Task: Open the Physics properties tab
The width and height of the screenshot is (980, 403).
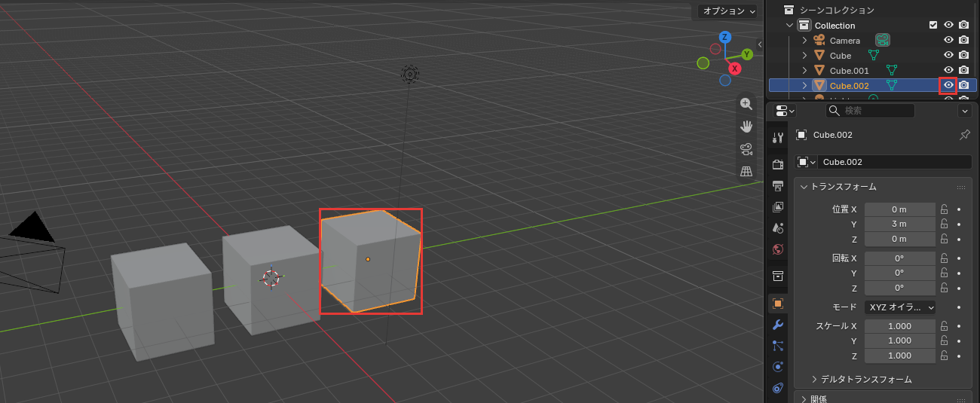Action: click(779, 367)
